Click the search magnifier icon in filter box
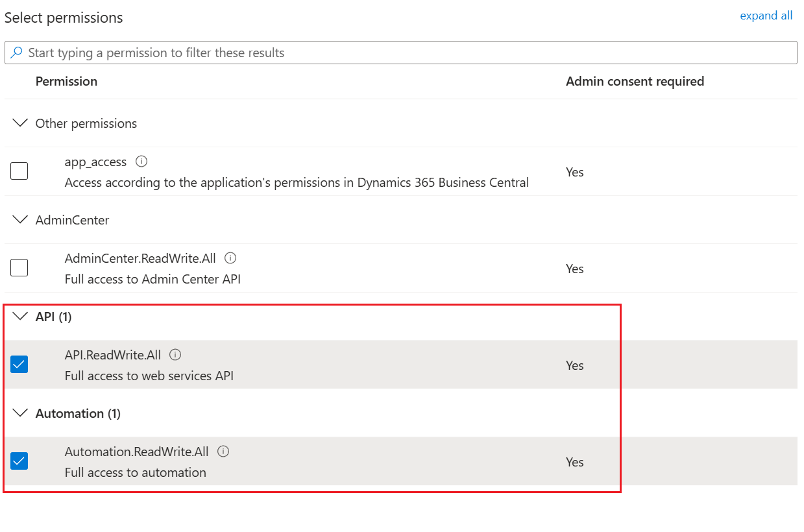The width and height of the screenshot is (804, 532). [18, 53]
